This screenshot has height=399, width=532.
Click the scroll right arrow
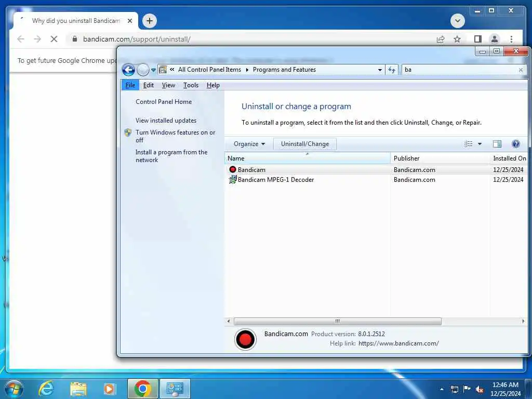523,321
